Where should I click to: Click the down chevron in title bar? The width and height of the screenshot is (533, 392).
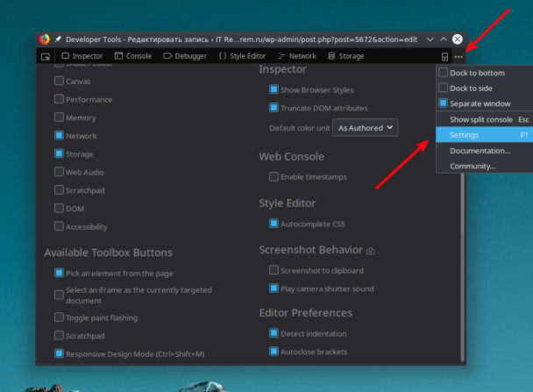[430, 39]
